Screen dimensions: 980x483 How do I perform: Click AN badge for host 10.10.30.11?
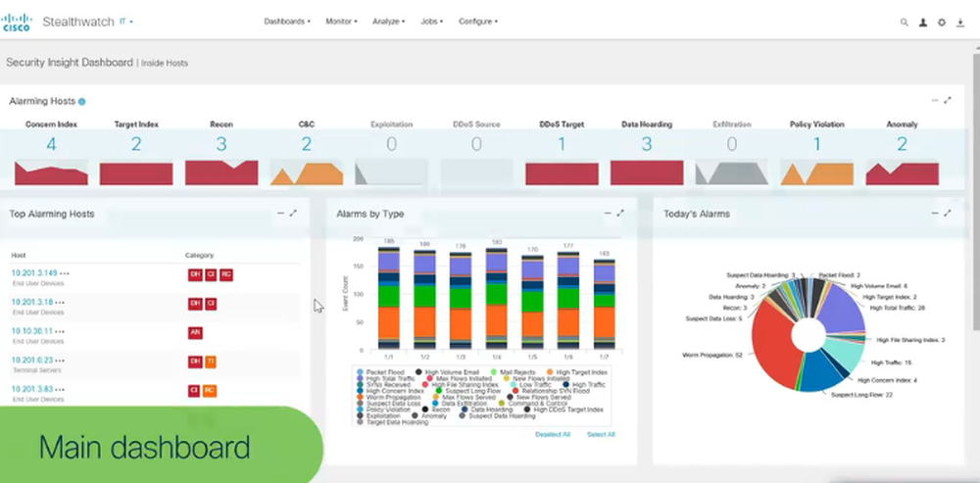pos(195,332)
